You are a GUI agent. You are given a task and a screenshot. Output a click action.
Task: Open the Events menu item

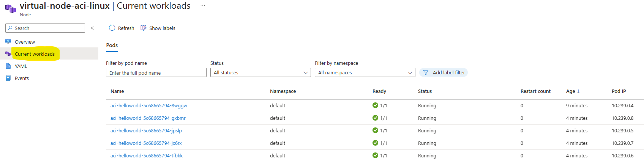[22, 79]
